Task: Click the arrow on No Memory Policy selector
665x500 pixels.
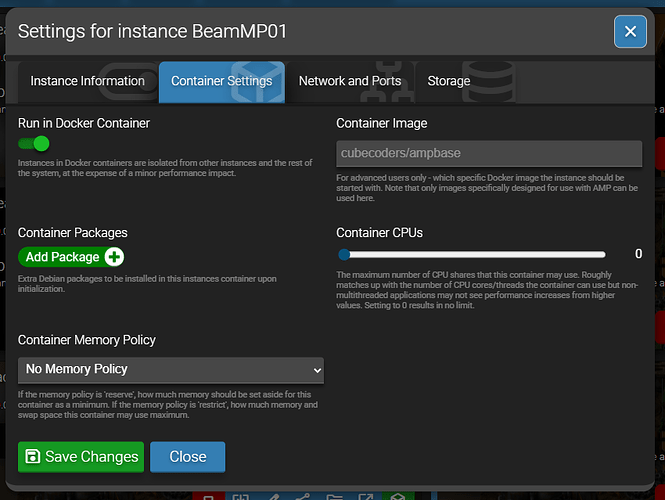Action: coord(317,370)
